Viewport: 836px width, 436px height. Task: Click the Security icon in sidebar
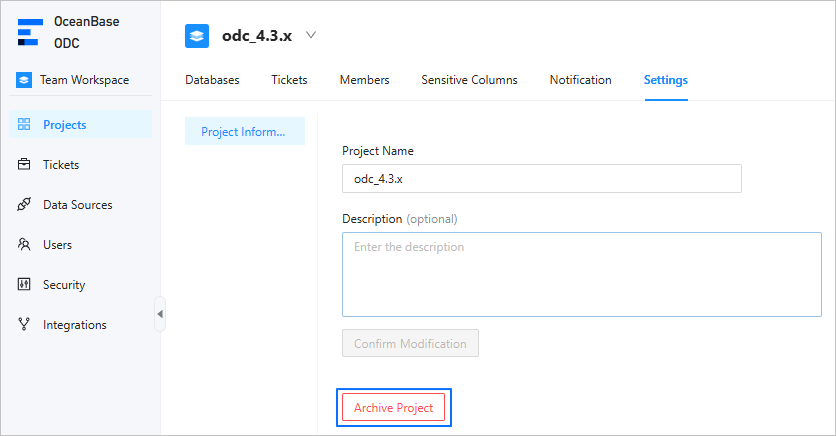pos(25,285)
